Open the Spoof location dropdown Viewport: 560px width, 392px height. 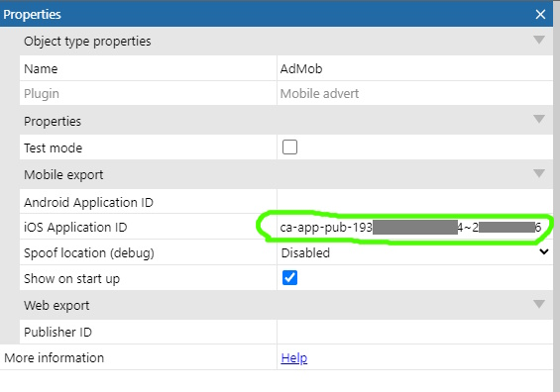(415, 252)
